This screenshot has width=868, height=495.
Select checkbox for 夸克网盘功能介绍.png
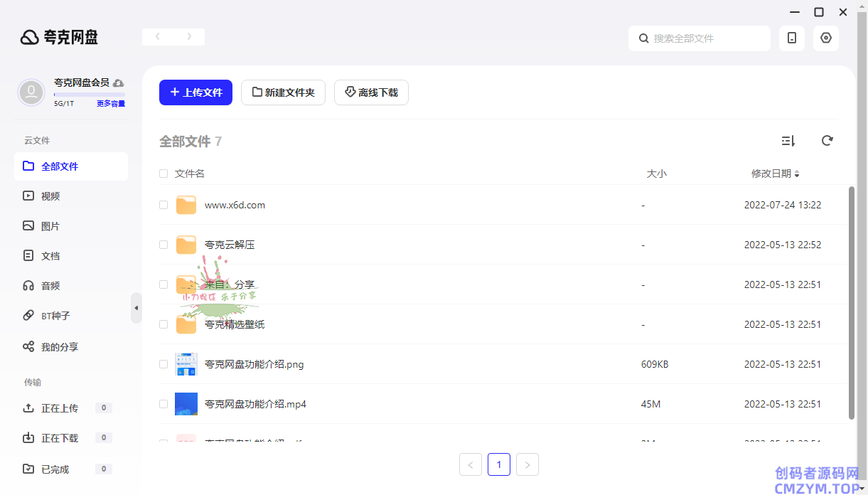click(x=164, y=364)
